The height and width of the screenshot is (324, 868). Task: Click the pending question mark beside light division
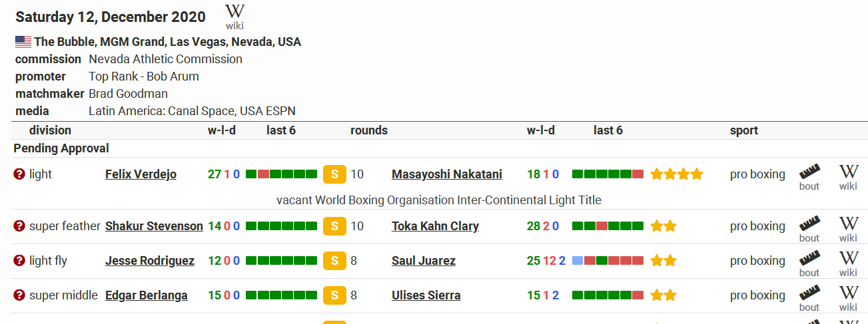pyautogui.click(x=19, y=174)
